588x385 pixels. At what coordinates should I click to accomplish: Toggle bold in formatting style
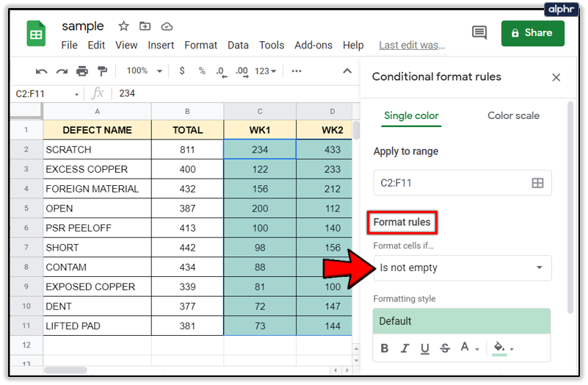385,348
